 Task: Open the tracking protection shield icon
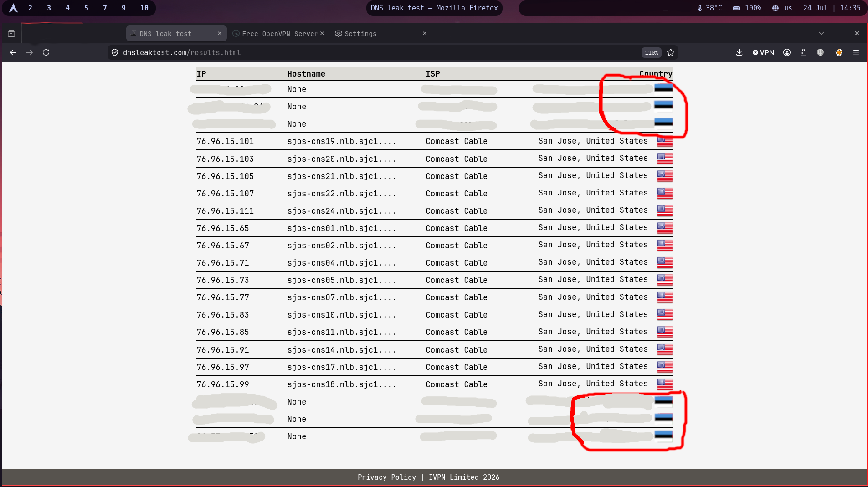click(x=115, y=52)
